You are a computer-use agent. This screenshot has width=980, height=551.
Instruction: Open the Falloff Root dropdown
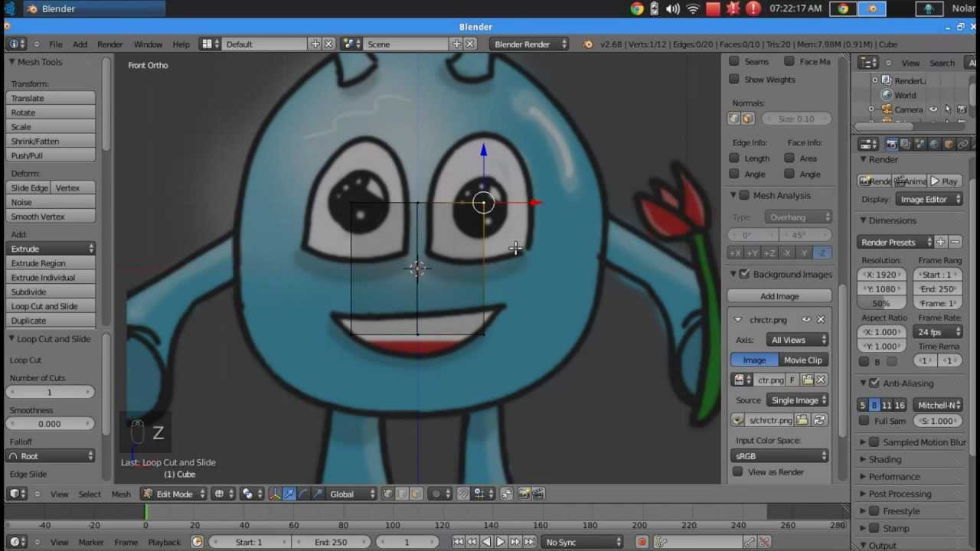51,456
